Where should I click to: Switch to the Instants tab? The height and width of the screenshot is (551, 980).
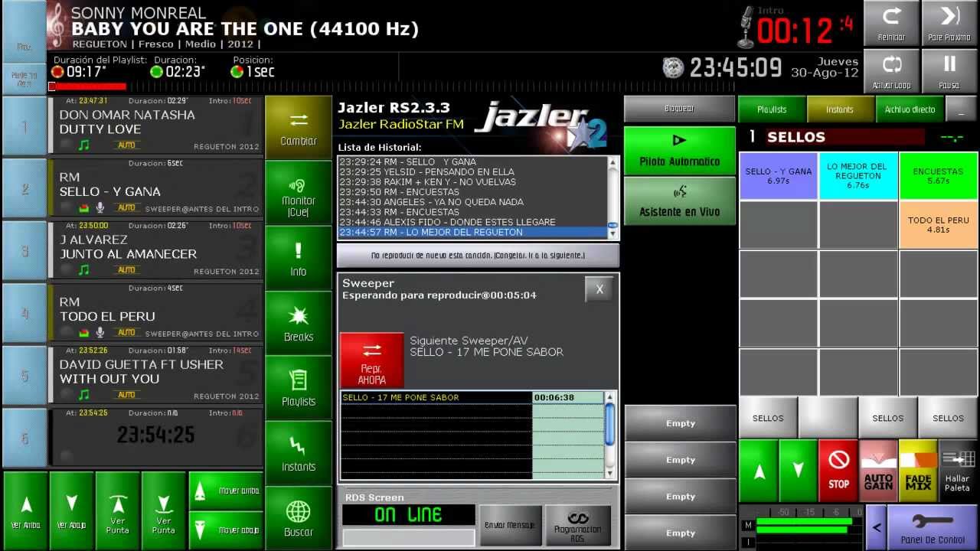(x=840, y=109)
